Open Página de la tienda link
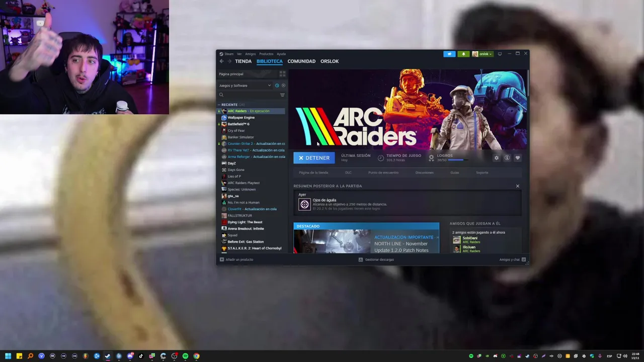 313,172
